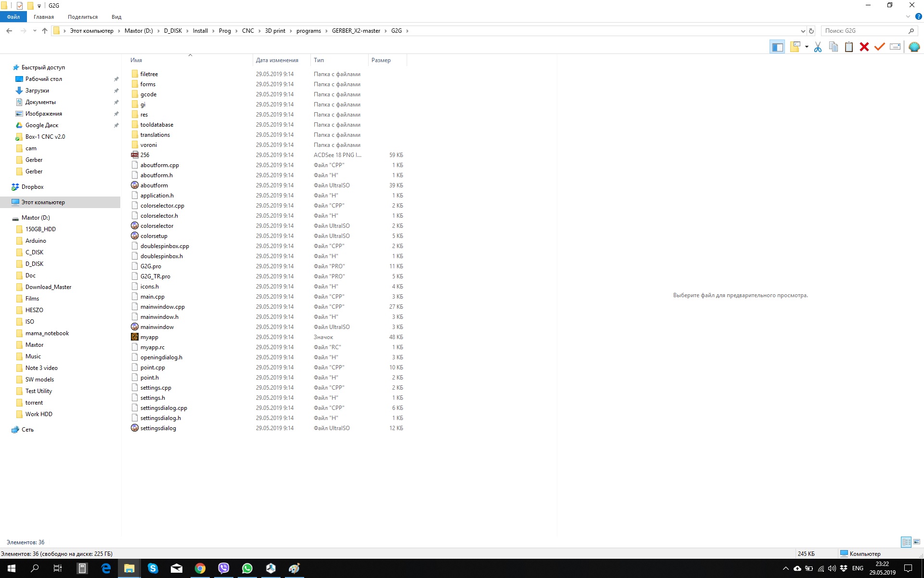The width and height of the screenshot is (924, 578).
Task: Open Classic Shell settings shell icon
Action: tap(914, 47)
